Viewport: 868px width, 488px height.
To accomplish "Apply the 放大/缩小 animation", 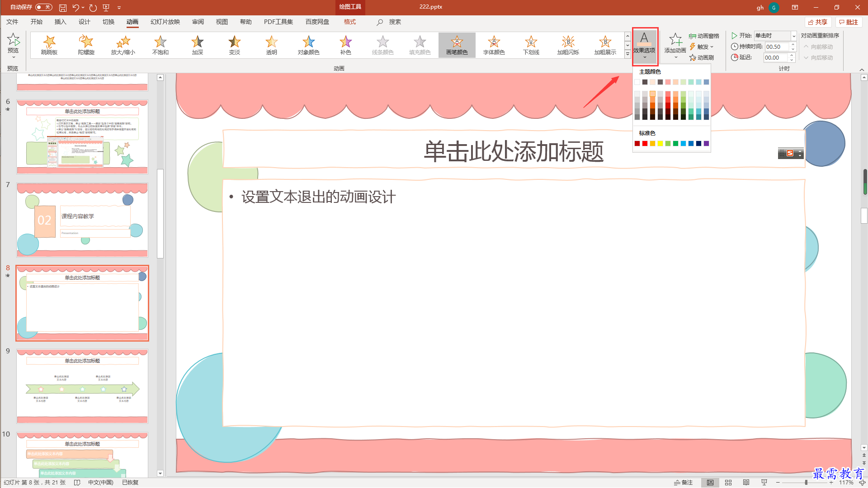I will [x=123, y=45].
